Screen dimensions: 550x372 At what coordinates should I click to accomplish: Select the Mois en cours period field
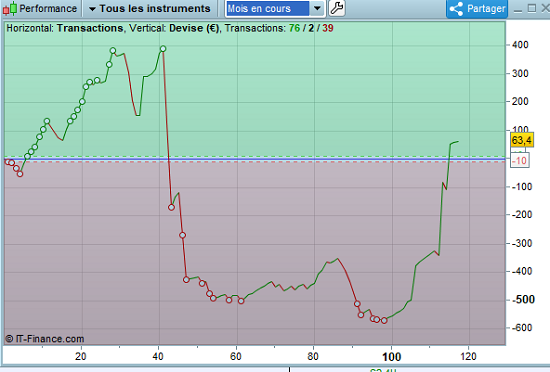click(x=268, y=8)
